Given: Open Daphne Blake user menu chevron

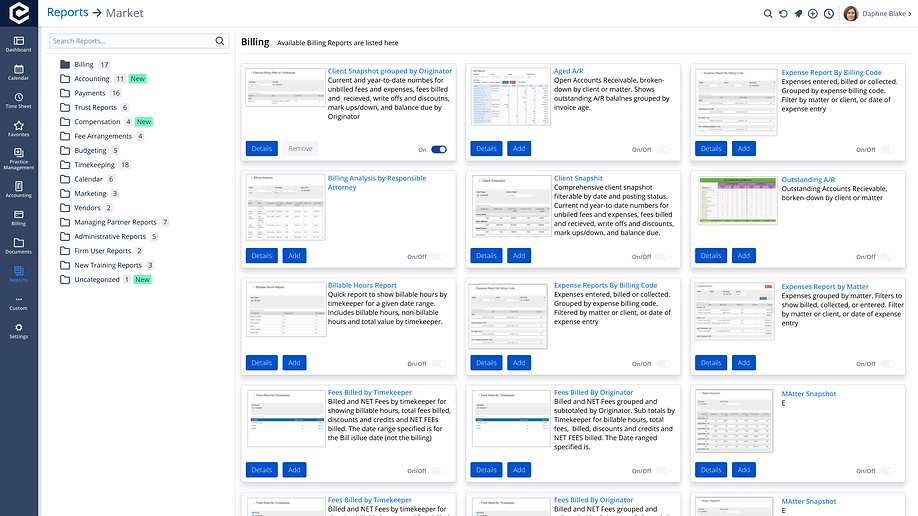Looking at the screenshot, I should pyautogui.click(x=910, y=13).
